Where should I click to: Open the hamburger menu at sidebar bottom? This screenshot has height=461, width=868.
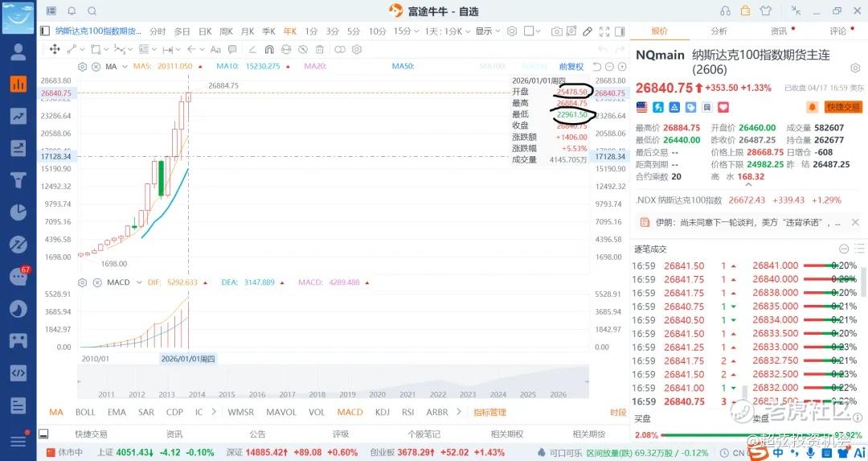(18, 441)
